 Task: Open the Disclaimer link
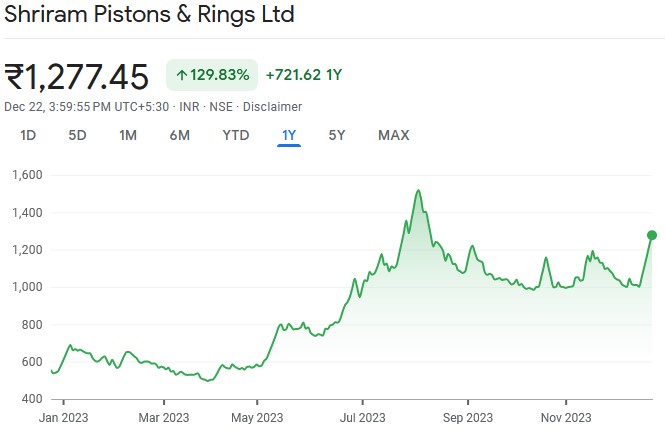(x=275, y=106)
